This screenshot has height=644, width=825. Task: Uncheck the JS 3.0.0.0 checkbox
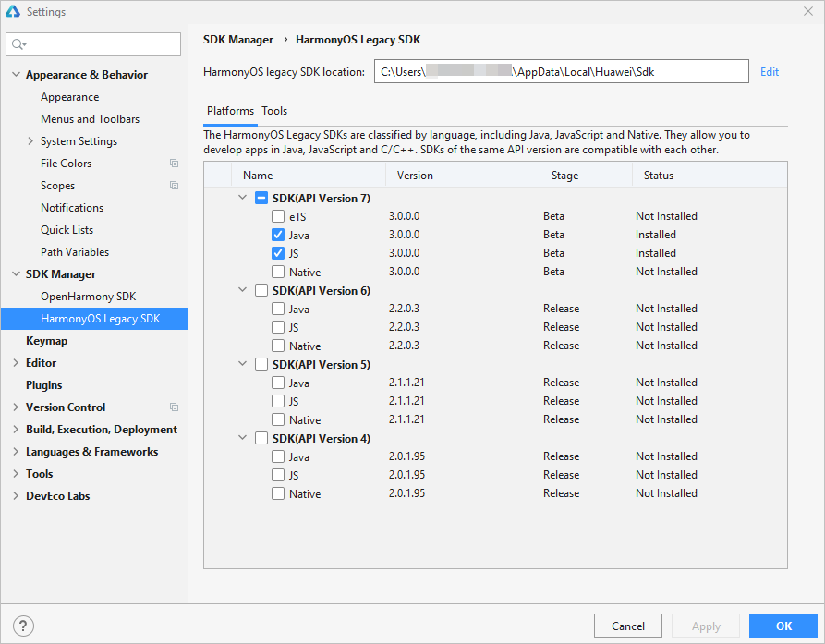click(278, 253)
